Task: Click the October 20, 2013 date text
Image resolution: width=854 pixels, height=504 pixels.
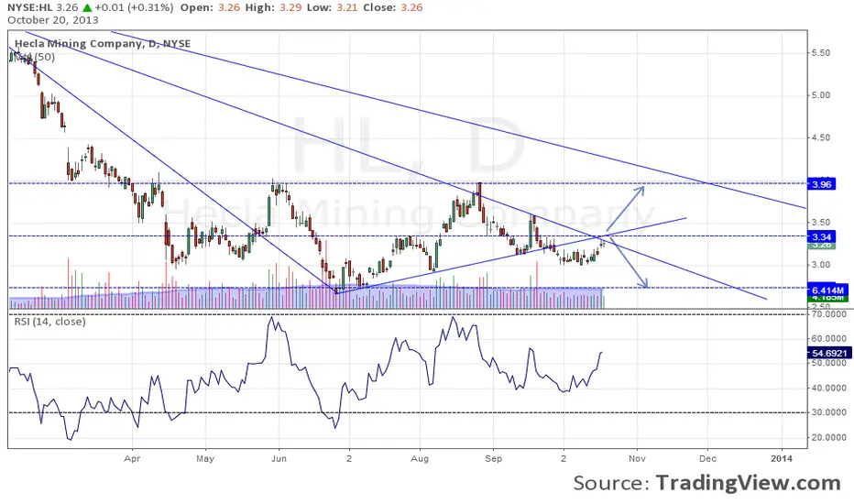Action: (x=53, y=20)
